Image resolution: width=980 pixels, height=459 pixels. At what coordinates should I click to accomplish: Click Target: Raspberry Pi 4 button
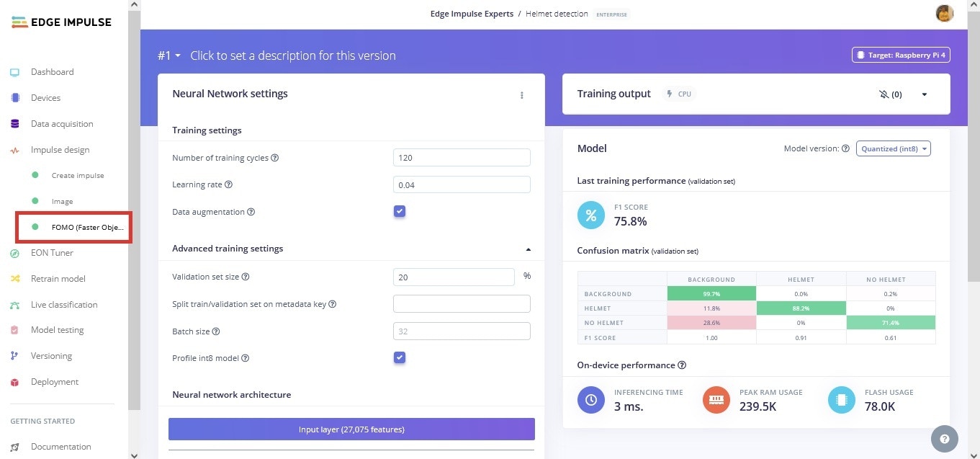[900, 55]
